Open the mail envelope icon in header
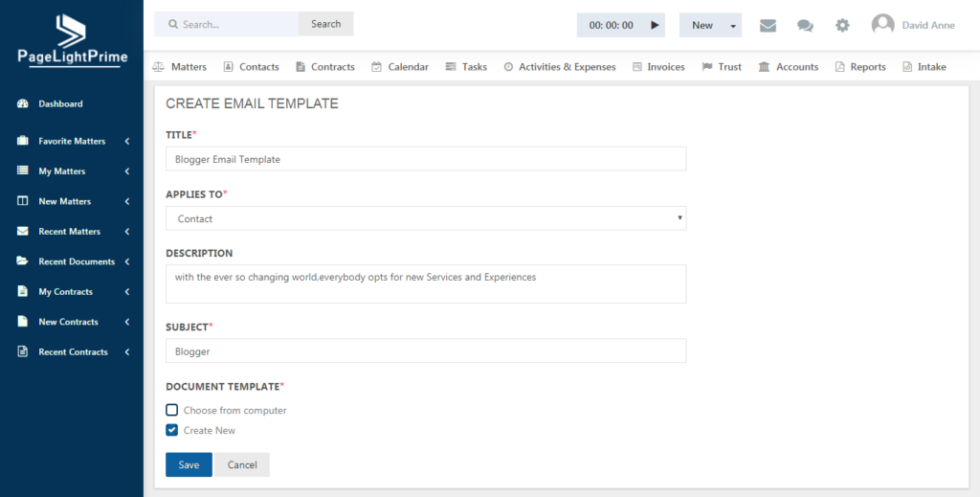The width and height of the screenshot is (980, 497). [768, 26]
